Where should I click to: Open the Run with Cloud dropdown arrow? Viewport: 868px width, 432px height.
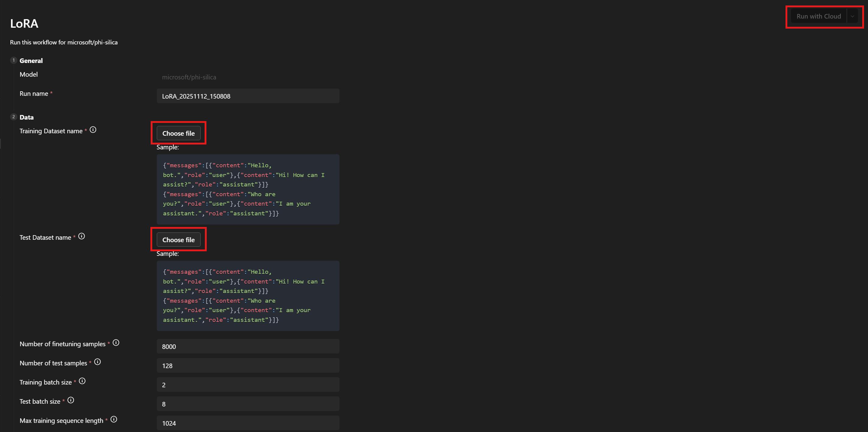tap(852, 16)
